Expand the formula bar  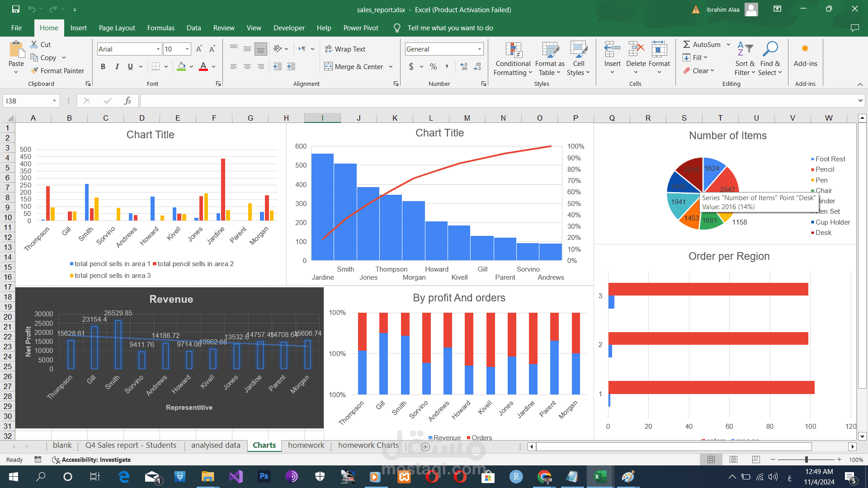[860, 101]
